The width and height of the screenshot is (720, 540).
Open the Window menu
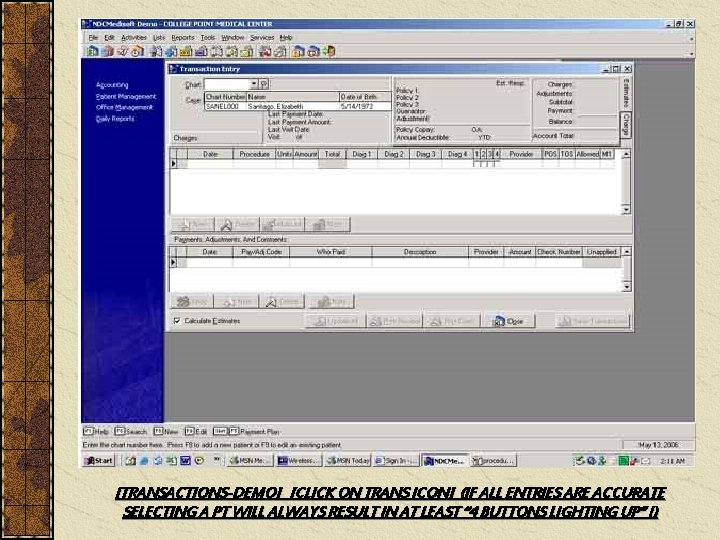tap(232, 38)
